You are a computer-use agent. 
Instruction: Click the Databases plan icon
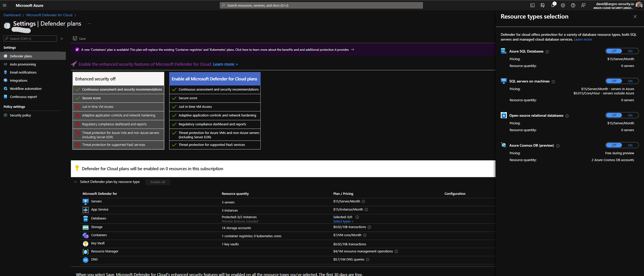point(86,219)
